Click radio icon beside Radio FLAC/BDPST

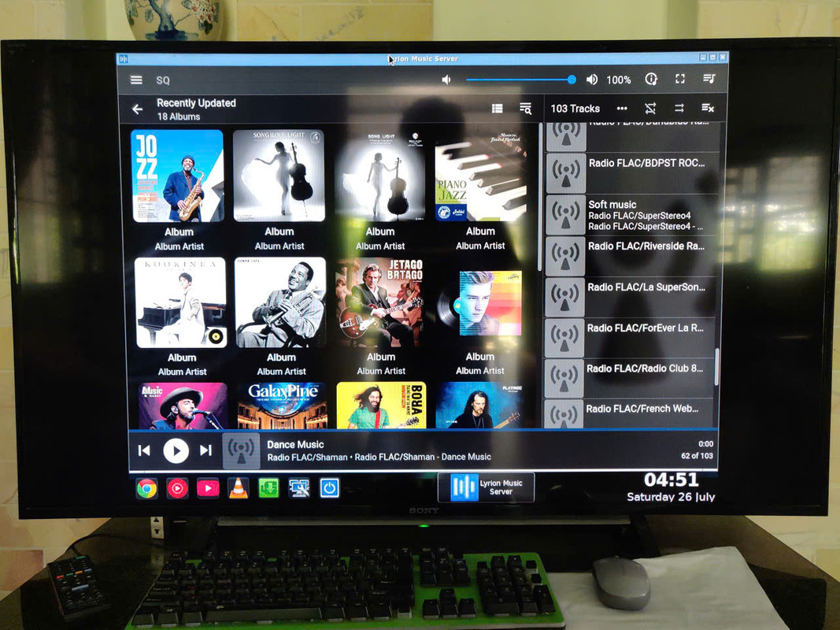(x=566, y=173)
